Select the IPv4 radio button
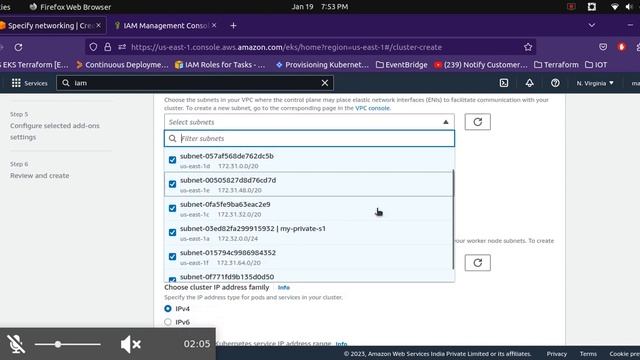Screen dimensions: 640x360 [168, 309]
